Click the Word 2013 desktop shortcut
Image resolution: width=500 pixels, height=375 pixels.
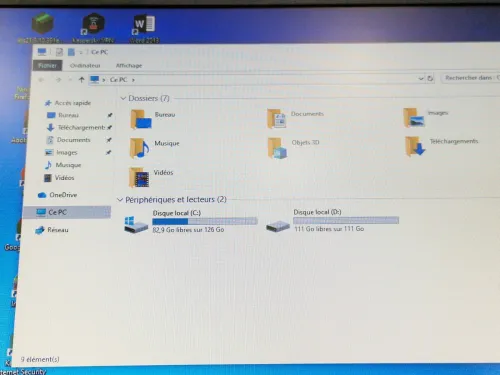click(144, 29)
